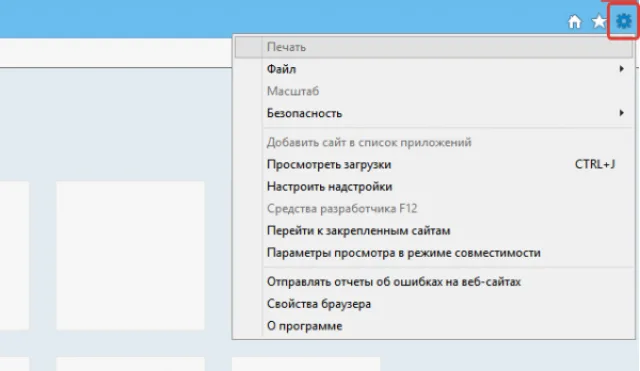Open Настроить надстройки
This screenshot has height=371, width=640.
point(433,187)
